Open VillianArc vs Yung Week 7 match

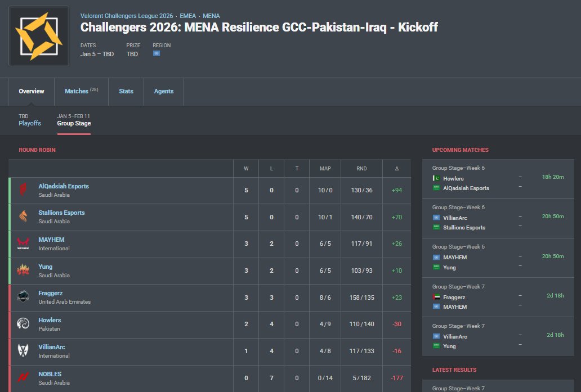tap(498, 336)
